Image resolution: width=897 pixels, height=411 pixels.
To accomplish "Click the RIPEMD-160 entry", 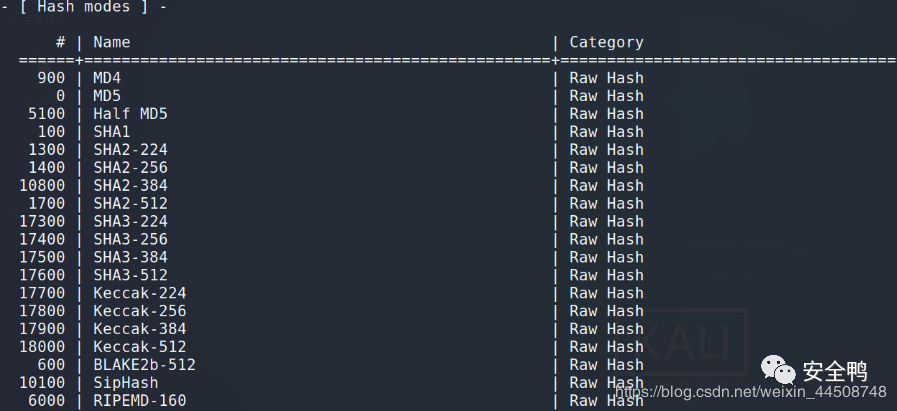I will coord(140,400).
